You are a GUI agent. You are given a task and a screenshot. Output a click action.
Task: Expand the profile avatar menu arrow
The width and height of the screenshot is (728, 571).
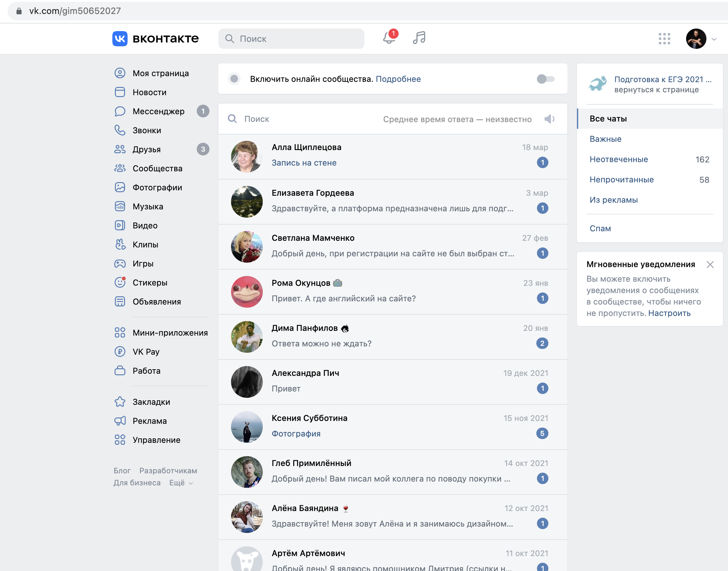pos(714,39)
